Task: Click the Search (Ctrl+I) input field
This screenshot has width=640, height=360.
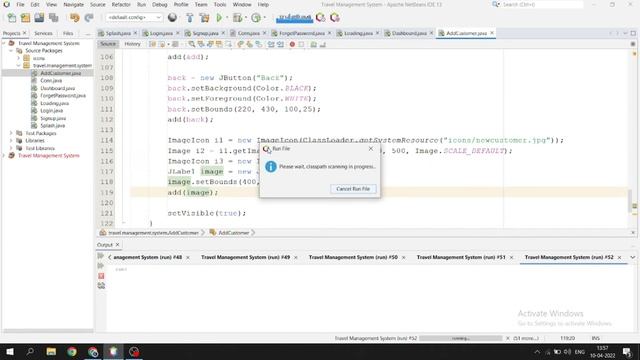Action: 542,4
